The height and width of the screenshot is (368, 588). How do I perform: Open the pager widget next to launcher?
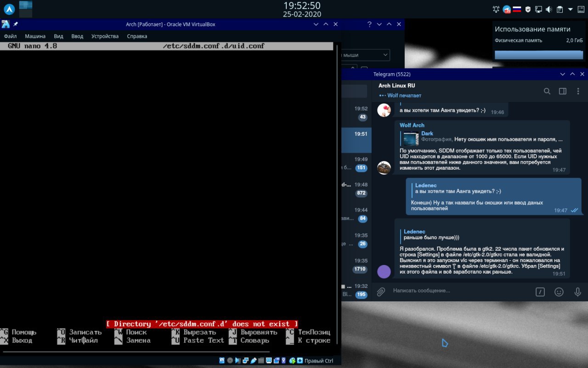coord(26,9)
